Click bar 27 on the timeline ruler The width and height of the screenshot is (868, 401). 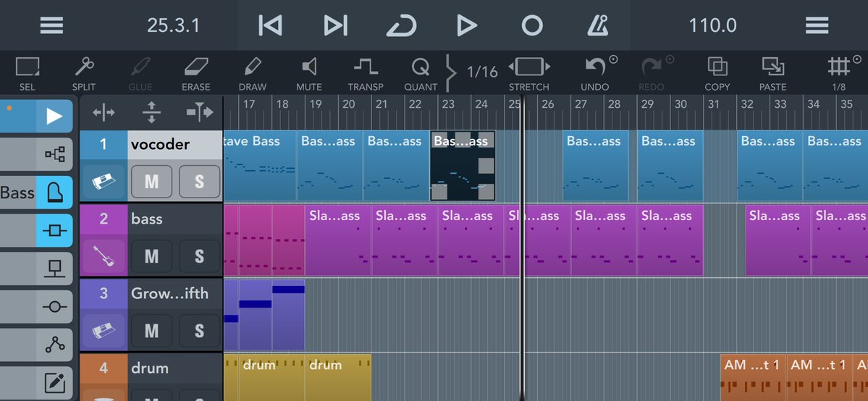(x=581, y=104)
